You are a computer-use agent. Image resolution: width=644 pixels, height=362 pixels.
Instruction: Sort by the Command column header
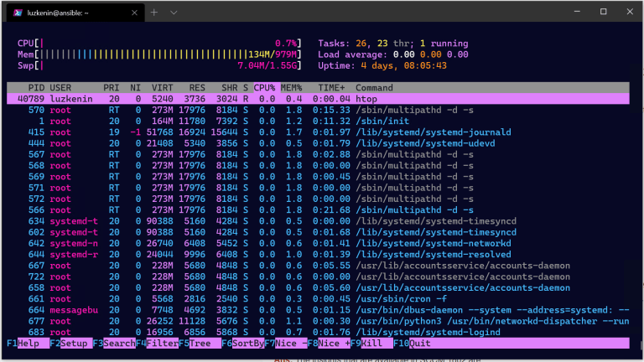[x=374, y=88]
